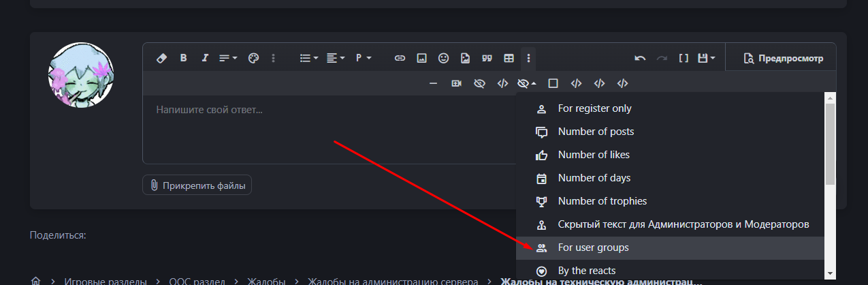The image size is (868, 285).
Task: Click the undo arrow
Action: [x=640, y=58]
